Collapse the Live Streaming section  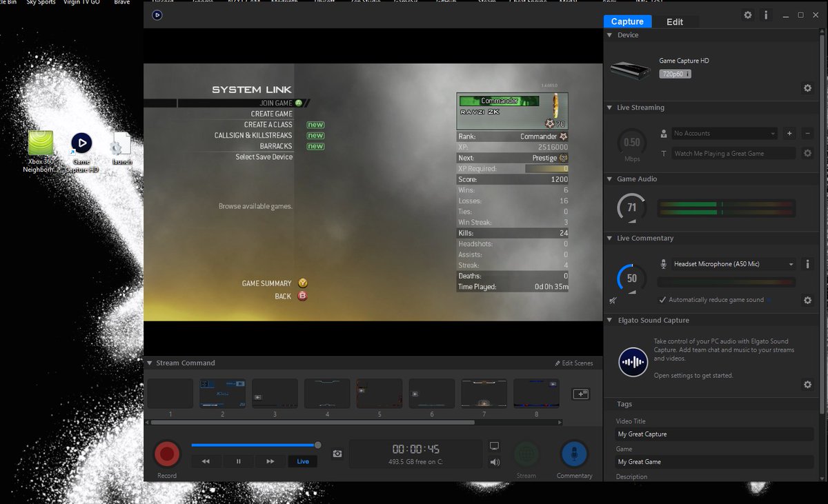coord(610,108)
